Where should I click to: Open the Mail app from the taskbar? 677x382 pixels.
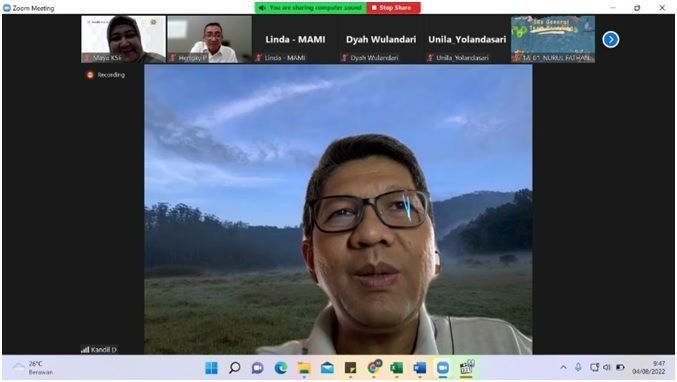[x=327, y=368]
